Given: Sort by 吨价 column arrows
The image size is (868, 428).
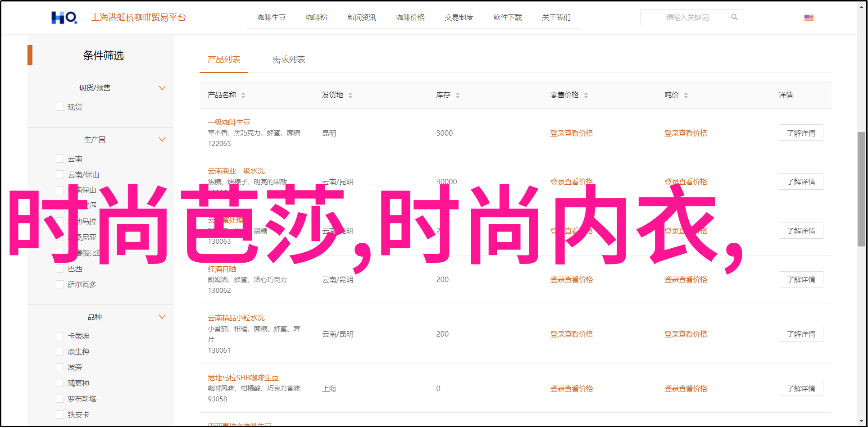Looking at the screenshot, I should click(x=686, y=95).
